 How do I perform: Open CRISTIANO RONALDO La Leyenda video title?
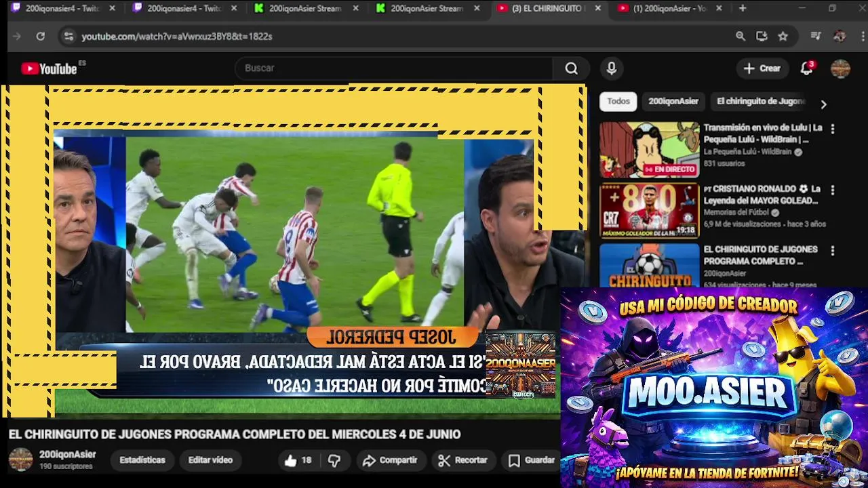click(x=762, y=195)
